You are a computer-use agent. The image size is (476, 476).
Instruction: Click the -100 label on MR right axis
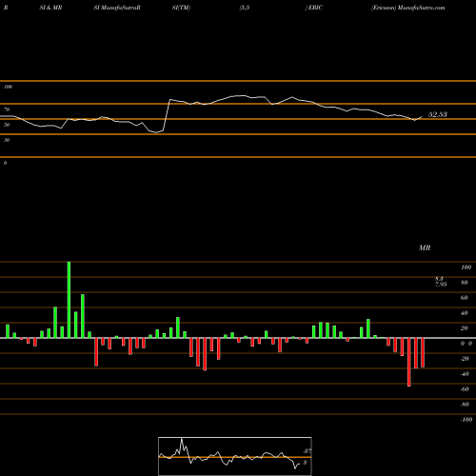click(466, 420)
